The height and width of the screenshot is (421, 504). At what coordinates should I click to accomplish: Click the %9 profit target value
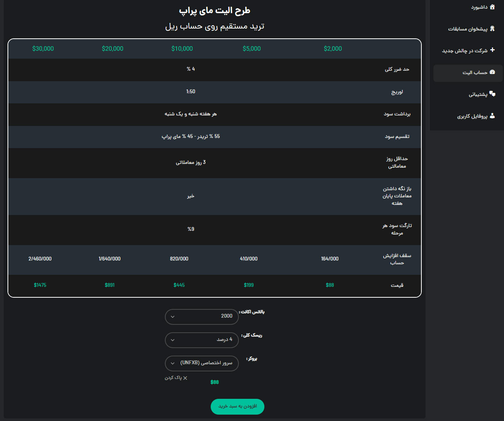coord(191,229)
